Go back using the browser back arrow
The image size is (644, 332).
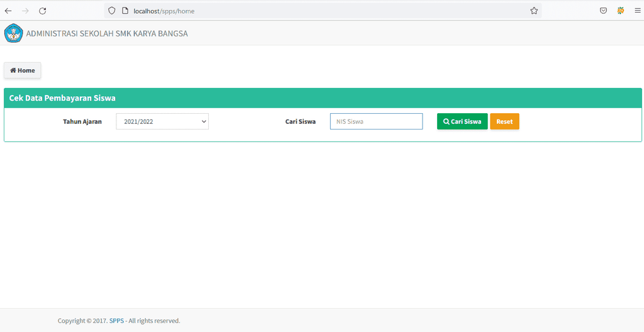click(x=8, y=11)
